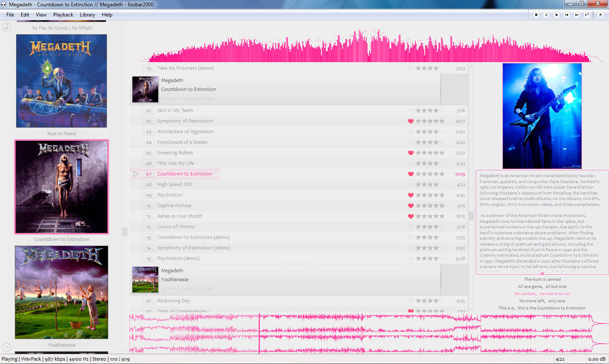This screenshot has height=364, width=609.
Task: Select track 11 Ashes in Your Mouth
Action: (299, 216)
